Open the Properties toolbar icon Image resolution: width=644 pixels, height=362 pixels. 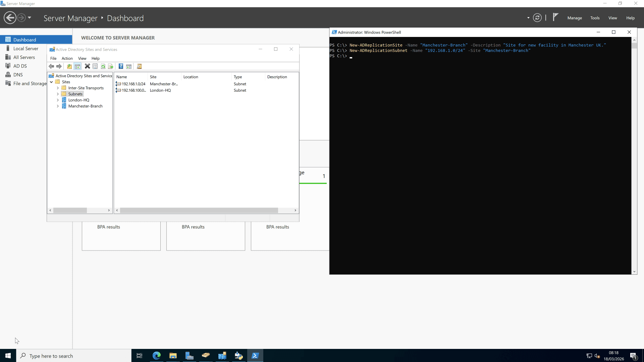pyautogui.click(x=95, y=66)
